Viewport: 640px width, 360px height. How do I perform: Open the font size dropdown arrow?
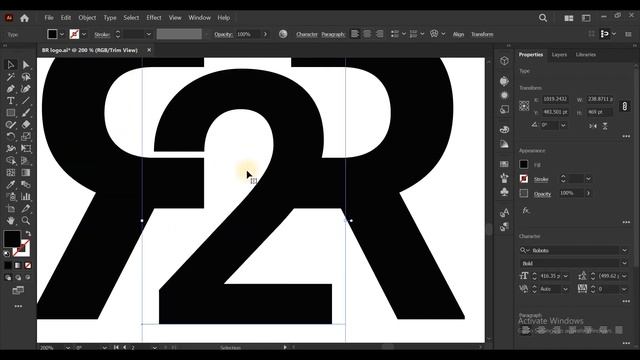[566, 276]
